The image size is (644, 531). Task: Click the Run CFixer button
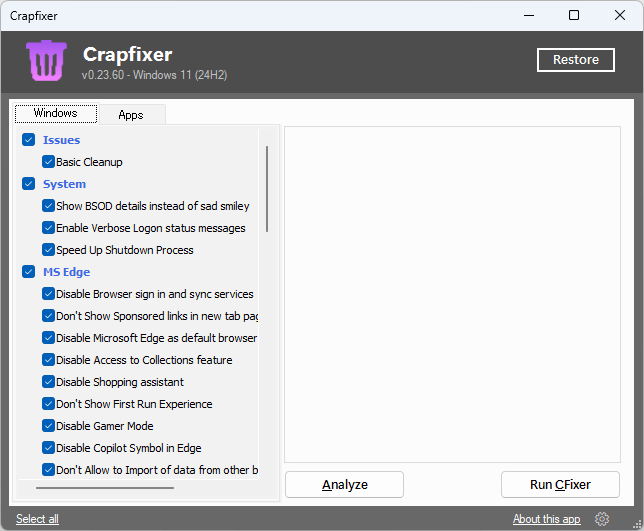tap(560, 485)
